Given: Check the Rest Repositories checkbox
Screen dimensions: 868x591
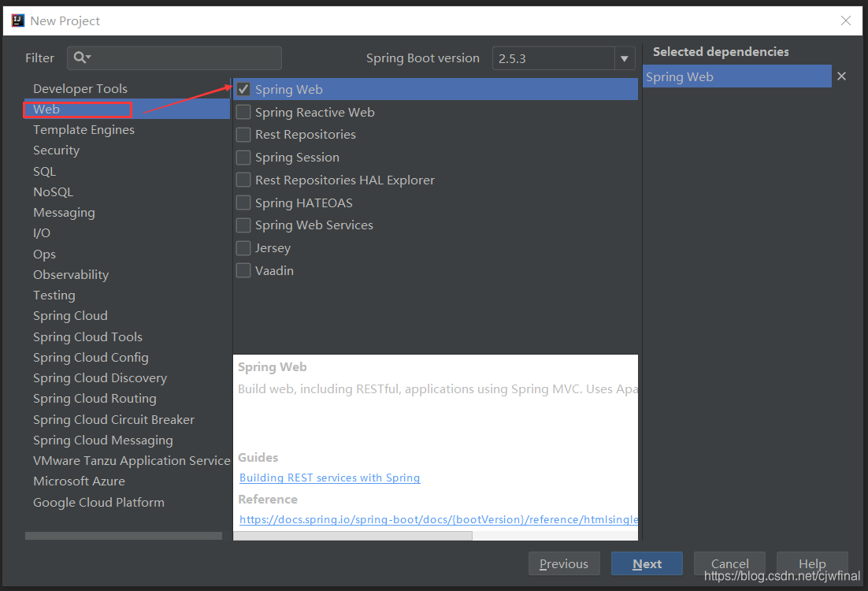Looking at the screenshot, I should tap(243, 135).
